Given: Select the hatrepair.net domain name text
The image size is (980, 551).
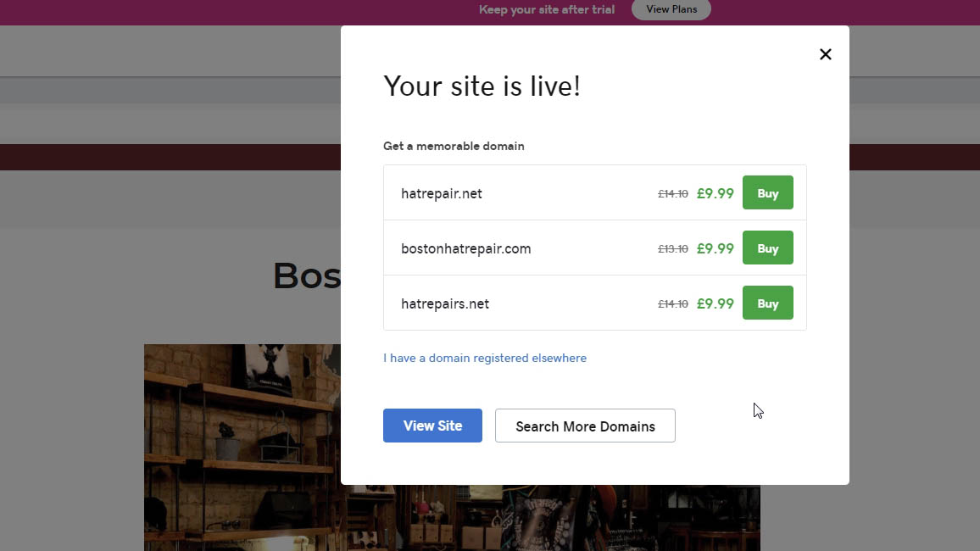Looking at the screenshot, I should tap(441, 193).
